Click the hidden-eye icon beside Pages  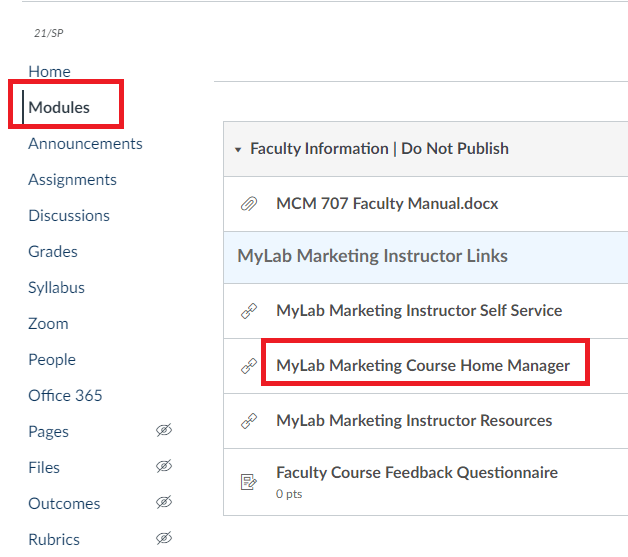click(164, 430)
